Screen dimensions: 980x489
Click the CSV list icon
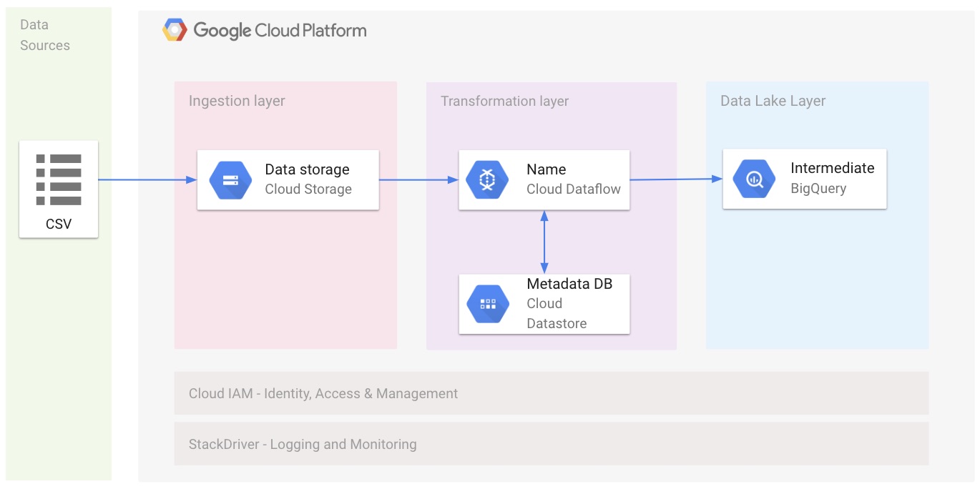59,179
